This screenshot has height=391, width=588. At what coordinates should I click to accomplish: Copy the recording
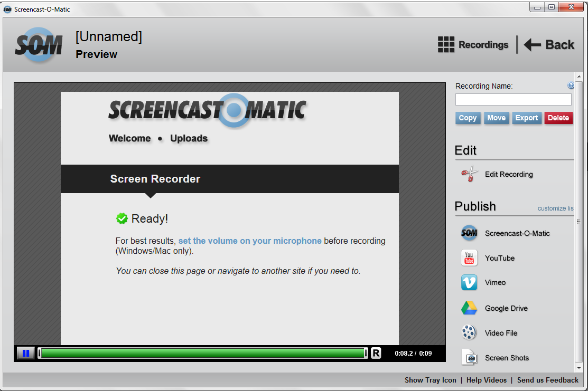[x=468, y=118]
